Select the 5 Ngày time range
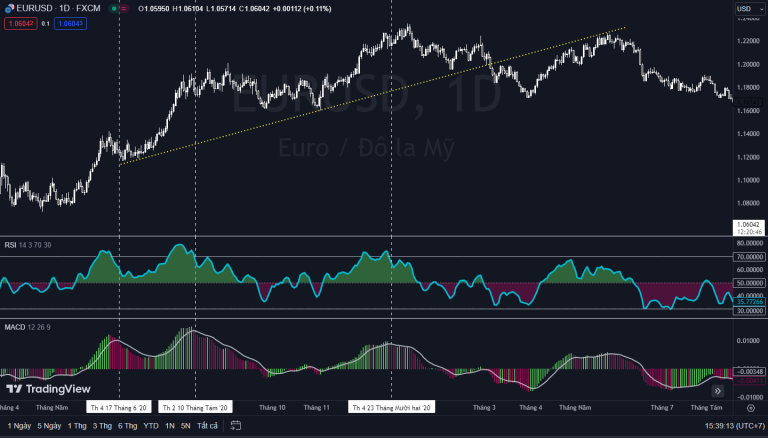 pyautogui.click(x=49, y=425)
